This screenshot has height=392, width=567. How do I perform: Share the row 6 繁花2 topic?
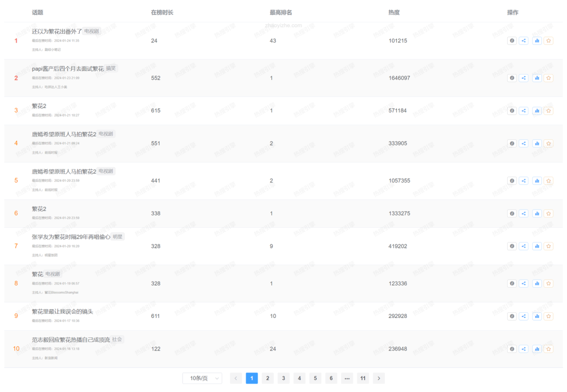[x=523, y=214]
